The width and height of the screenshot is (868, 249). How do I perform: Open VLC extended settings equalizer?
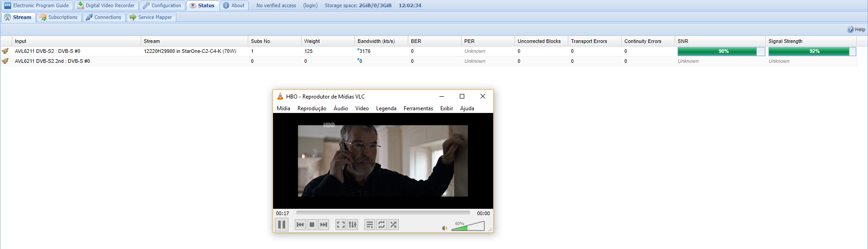353,225
